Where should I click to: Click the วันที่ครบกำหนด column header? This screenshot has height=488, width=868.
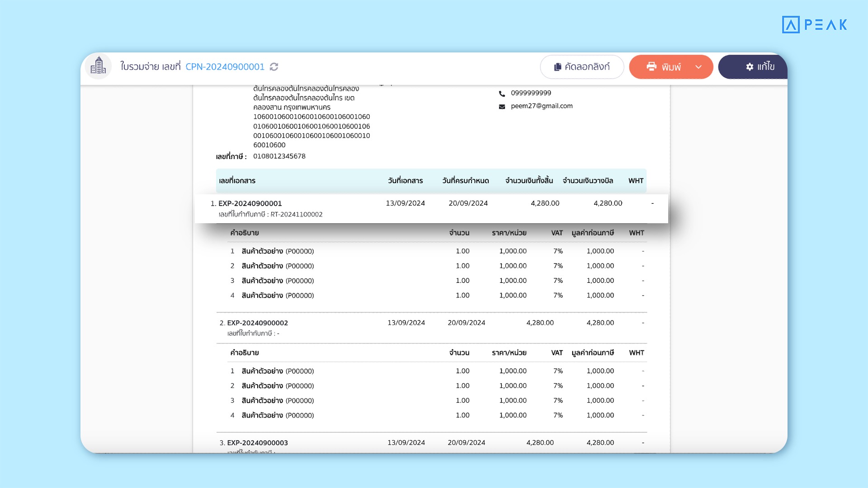(x=466, y=181)
